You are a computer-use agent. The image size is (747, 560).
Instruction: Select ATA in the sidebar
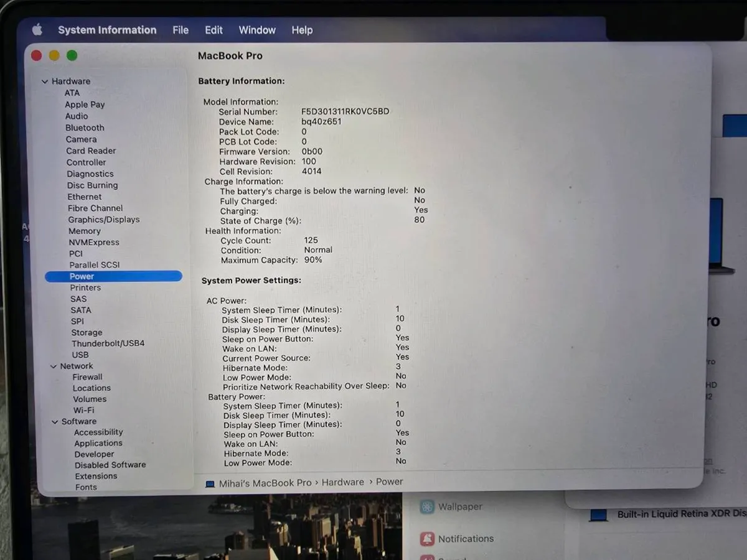pyautogui.click(x=72, y=93)
